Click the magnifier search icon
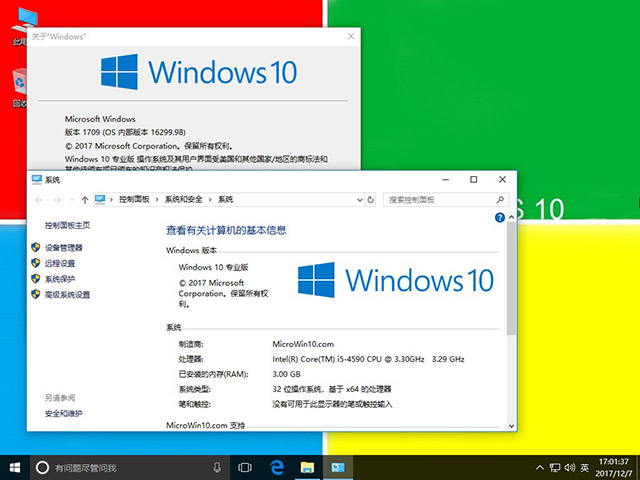 click(500, 200)
